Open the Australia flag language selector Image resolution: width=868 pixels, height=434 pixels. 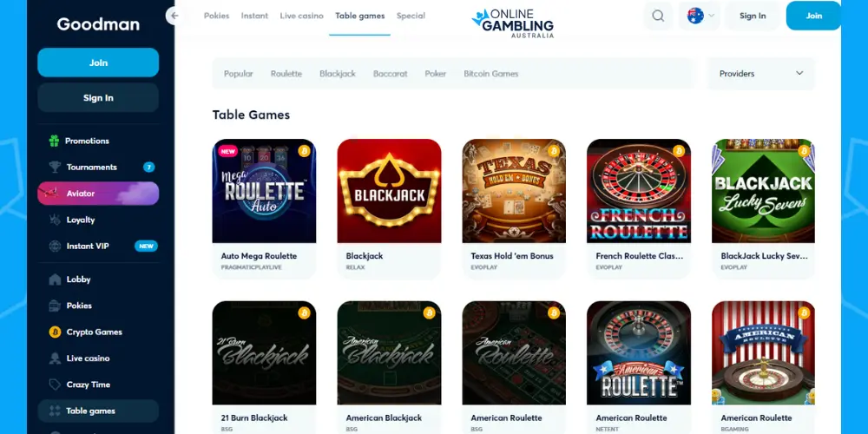click(700, 16)
